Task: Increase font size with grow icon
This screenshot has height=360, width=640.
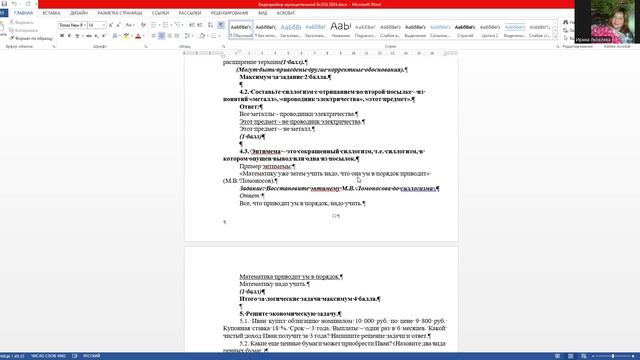Action: pyautogui.click(x=111, y=25)
